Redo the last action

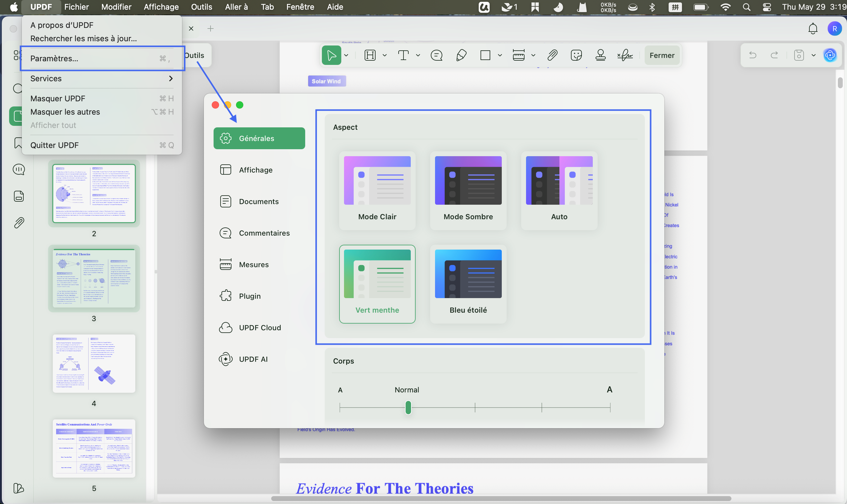click(x=774, y=55)
